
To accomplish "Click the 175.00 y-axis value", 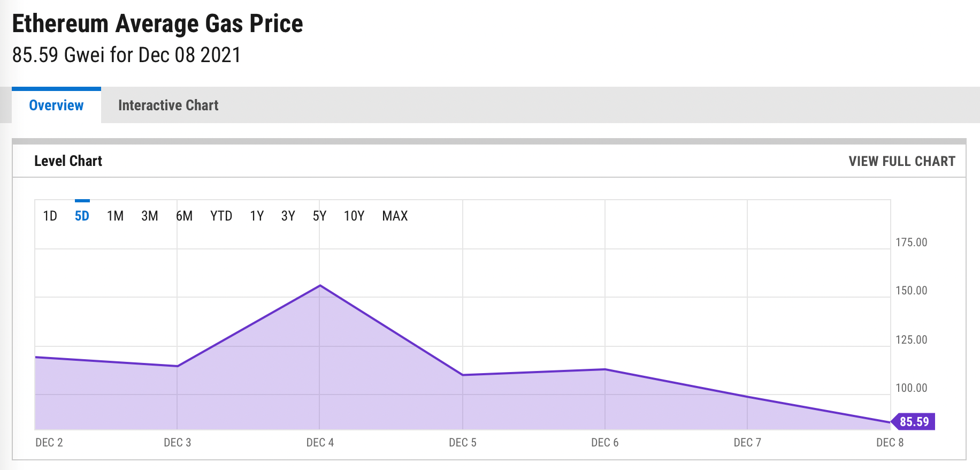I will [x=912, y=242].
